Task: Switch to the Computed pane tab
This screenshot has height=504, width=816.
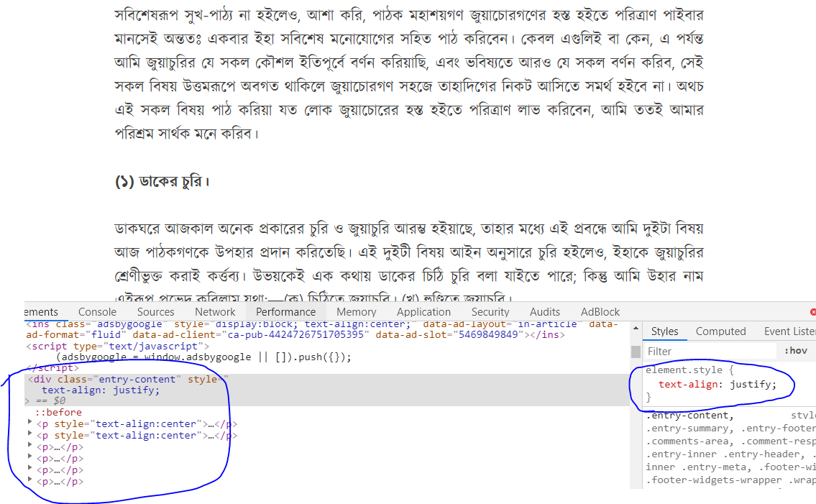Action: [721, 331]
